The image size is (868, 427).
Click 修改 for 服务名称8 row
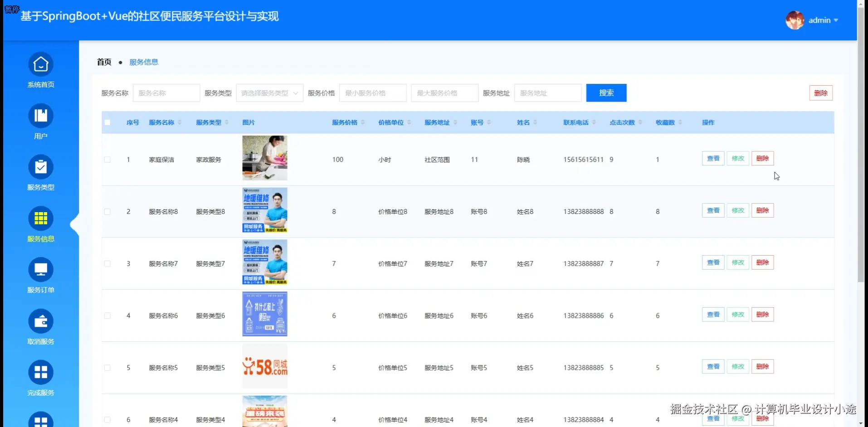(738, 210)
